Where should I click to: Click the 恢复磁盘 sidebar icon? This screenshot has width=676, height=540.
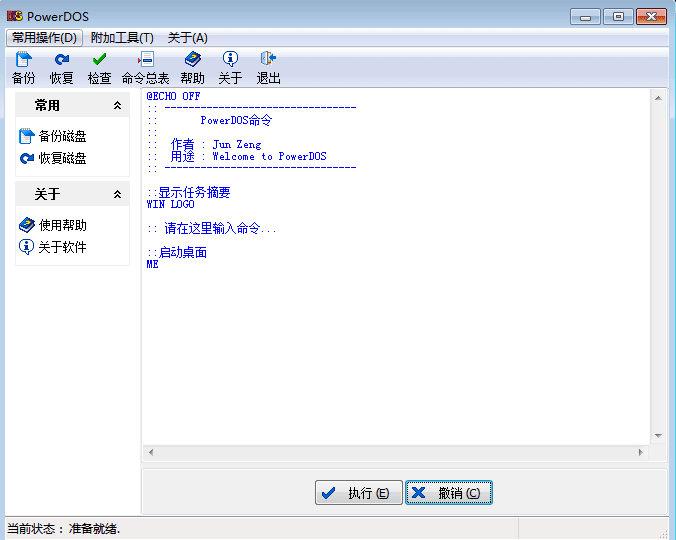click(x=27, y=158)
